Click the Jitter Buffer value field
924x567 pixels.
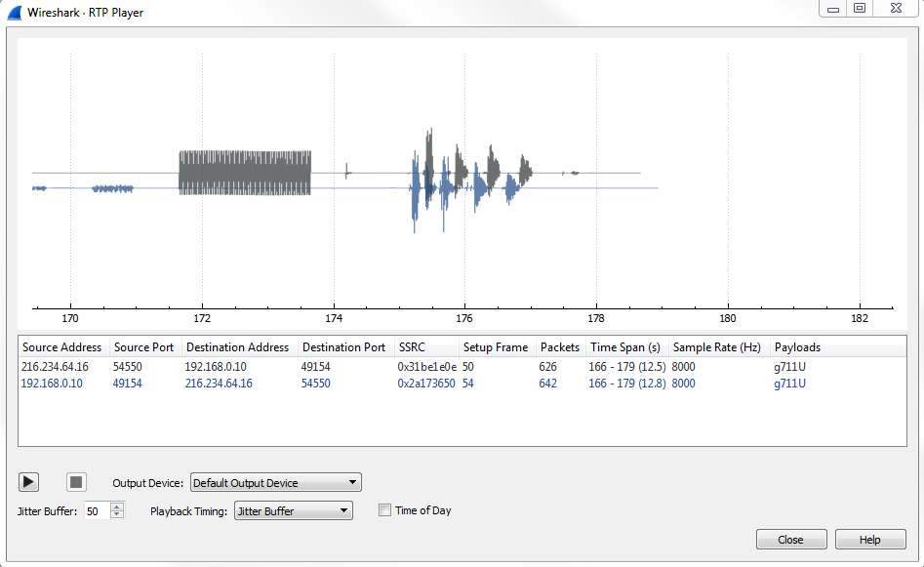click(97, 510)
